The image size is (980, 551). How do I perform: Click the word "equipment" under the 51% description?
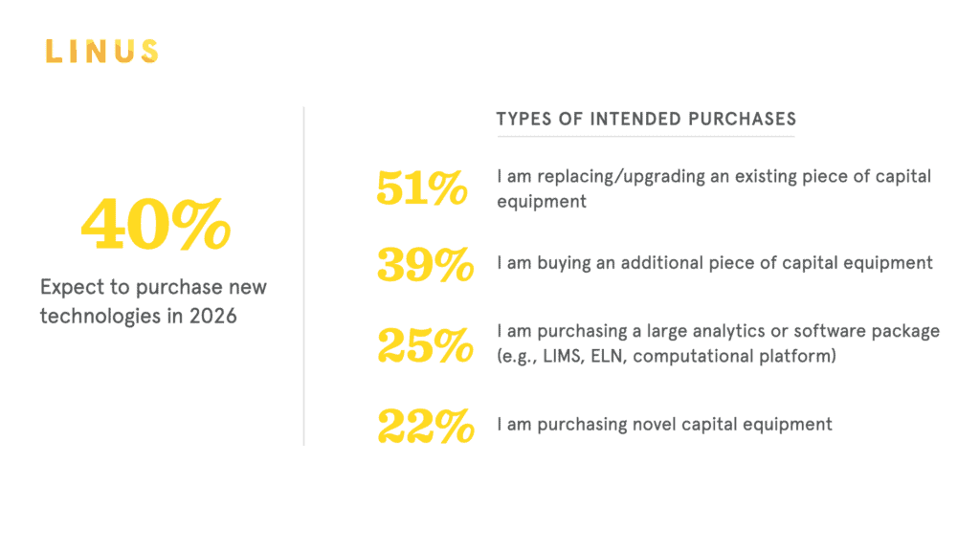(542, 202)
